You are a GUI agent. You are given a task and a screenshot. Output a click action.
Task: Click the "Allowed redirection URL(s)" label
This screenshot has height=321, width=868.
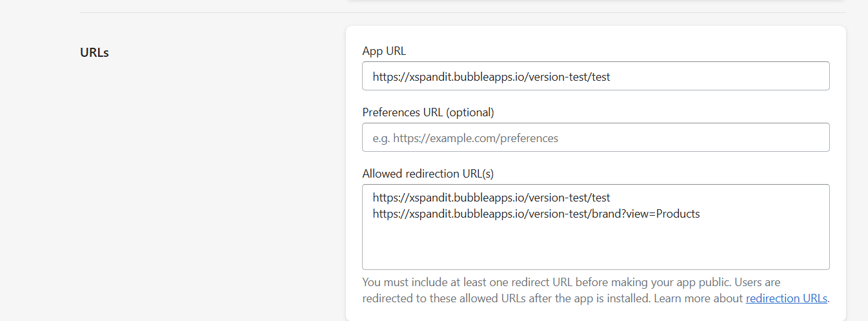[x=428, y=174]
